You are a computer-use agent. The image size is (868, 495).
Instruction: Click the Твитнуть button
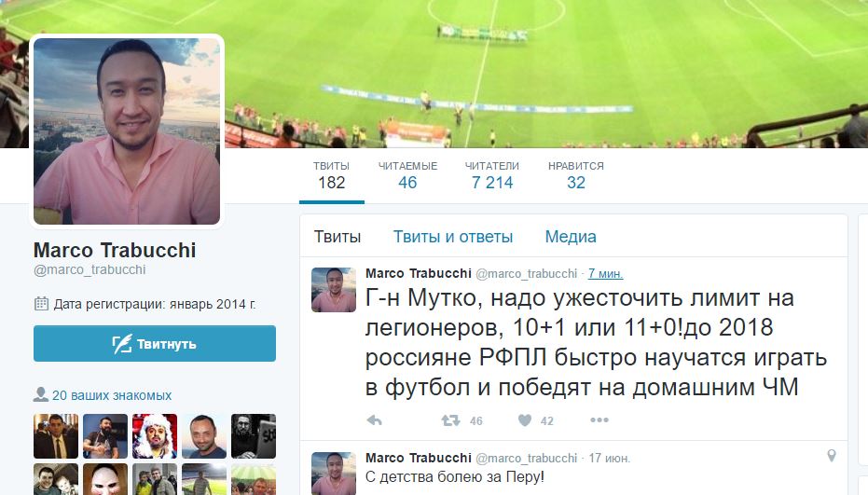coord(155,344)
